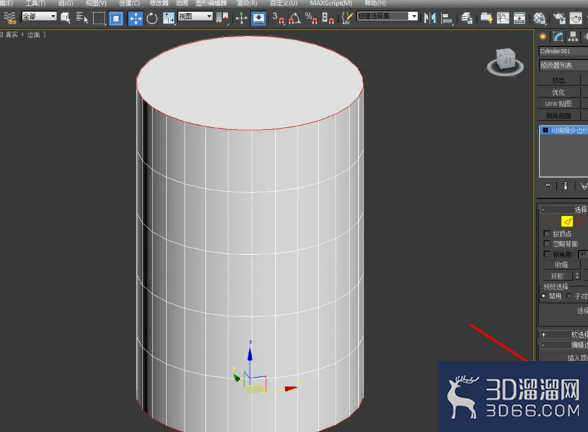Open the Render Setup icon
The image size is (588, 432).
click(559, 18)
